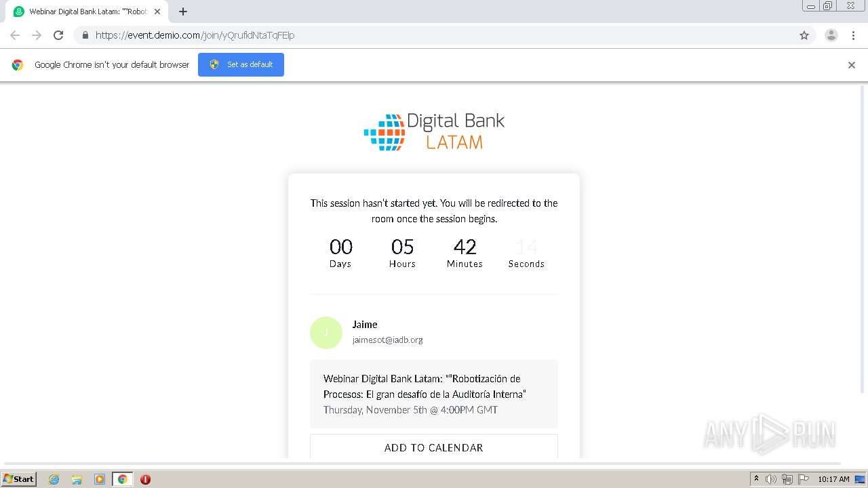
Task: Open Internet Explorer from taskbar
Action: tap(54, 479)
